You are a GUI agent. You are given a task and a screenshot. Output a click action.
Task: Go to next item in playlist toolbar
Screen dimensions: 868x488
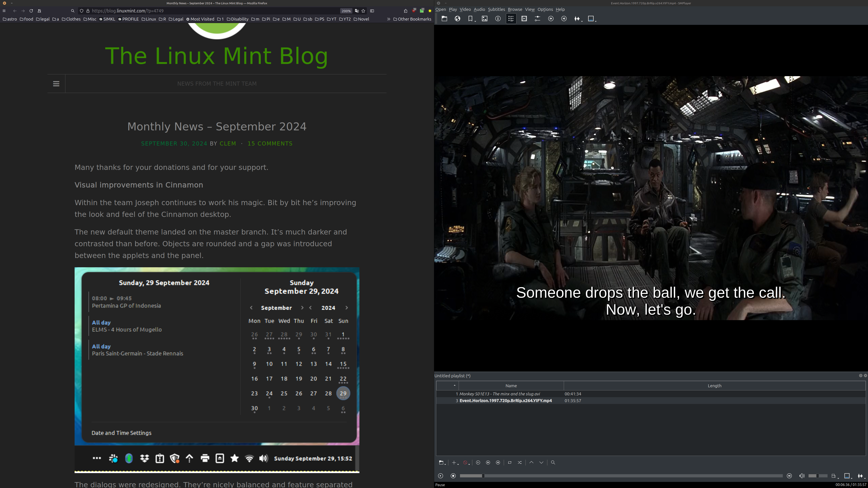click(x=498, y=463)
